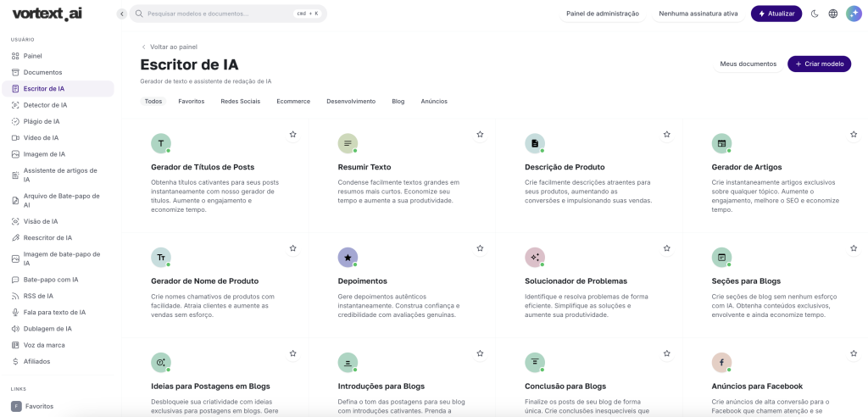Star Introduções para Blogs template
The height and width of the screenshot is (417, 868).
click(x=480, y=353)
